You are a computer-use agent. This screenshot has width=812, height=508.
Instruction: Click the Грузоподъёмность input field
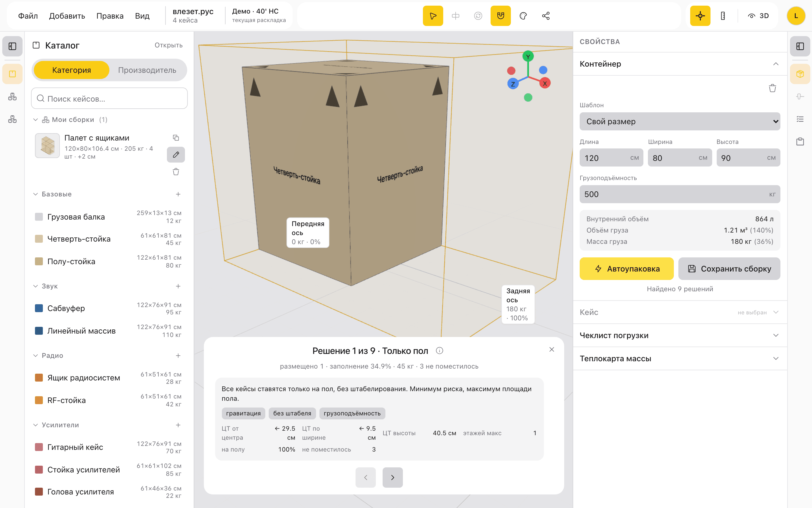pos(680,194)
